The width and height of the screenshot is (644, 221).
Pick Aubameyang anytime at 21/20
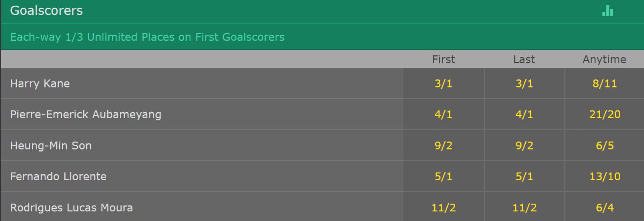click(605, 115)
